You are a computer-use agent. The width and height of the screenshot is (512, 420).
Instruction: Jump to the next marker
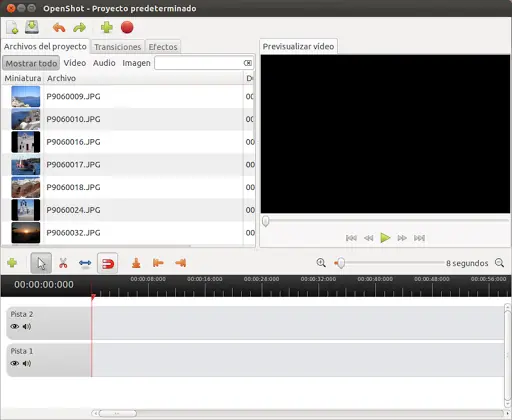click(180, 263)
